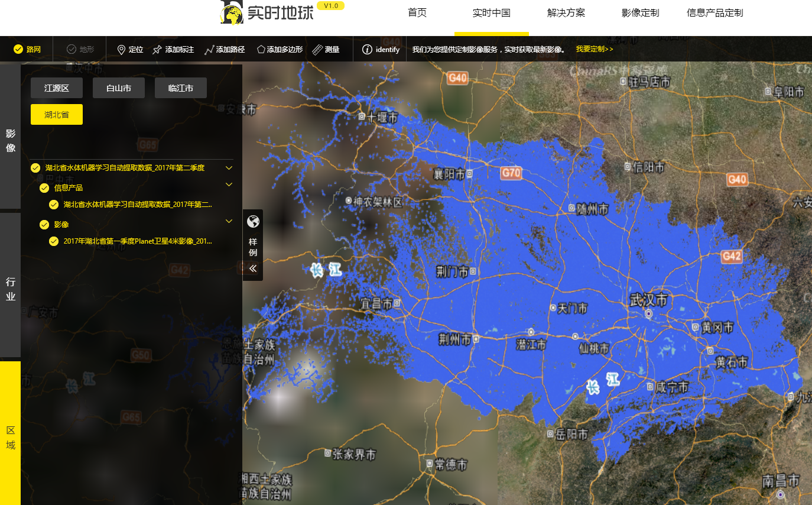Click the 宜昌市 marker on map
The width and height of the screenshot is (812, 505).
pos(397,303)
